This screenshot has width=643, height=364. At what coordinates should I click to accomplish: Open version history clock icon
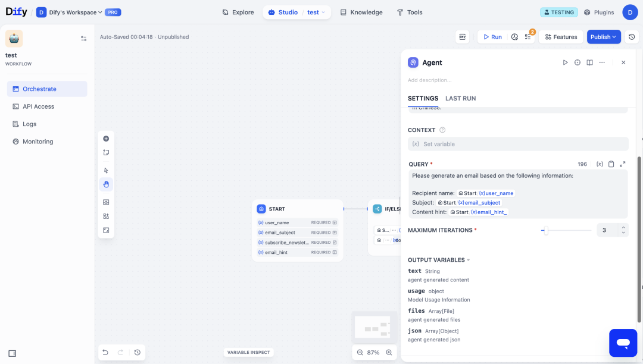coord(632,37)
